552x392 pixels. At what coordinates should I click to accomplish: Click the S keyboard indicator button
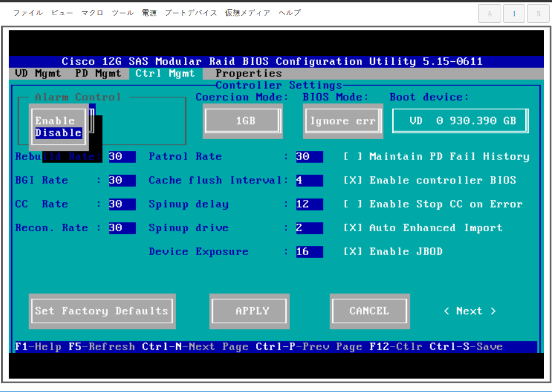point(538,14)
